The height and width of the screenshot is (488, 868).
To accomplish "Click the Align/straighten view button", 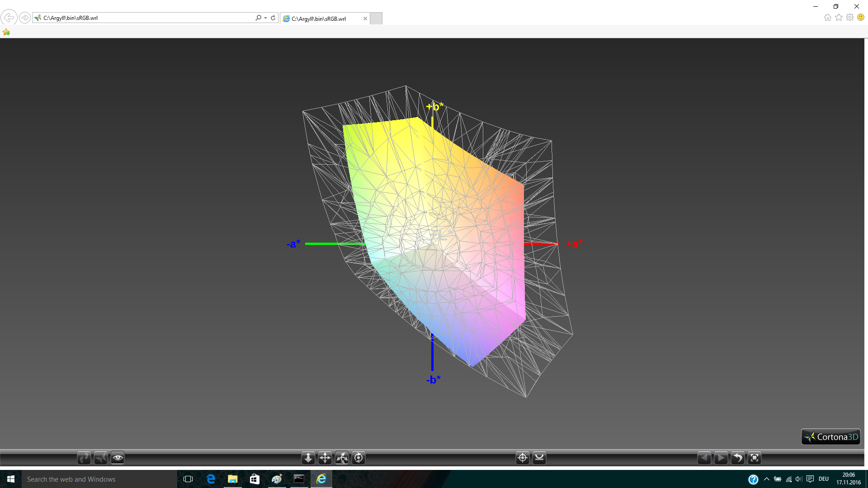I will click(x=539, y=458).
